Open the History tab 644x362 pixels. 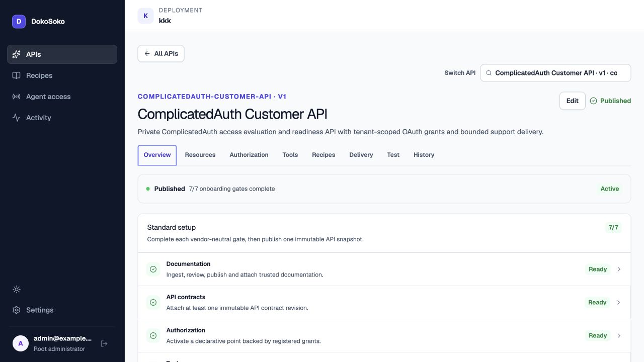tap(424, 155)
